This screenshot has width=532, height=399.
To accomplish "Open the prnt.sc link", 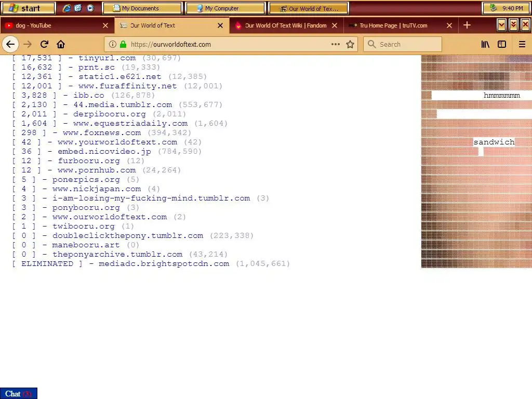I will 96,67.
